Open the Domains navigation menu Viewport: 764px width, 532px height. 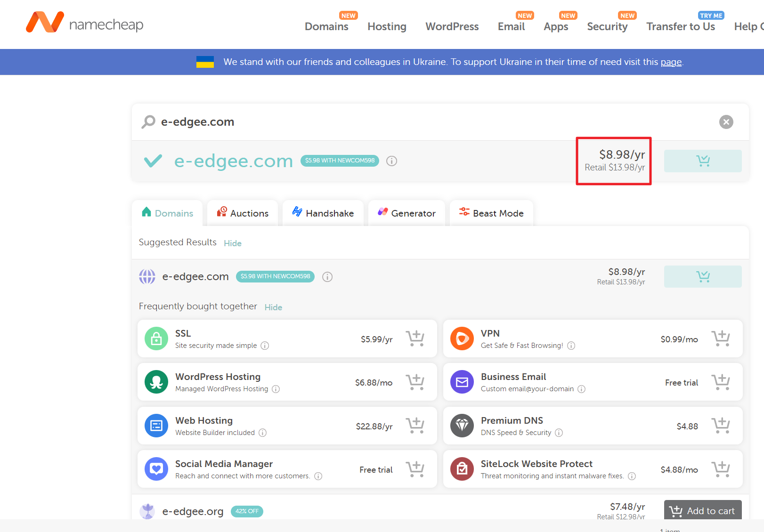326,26
